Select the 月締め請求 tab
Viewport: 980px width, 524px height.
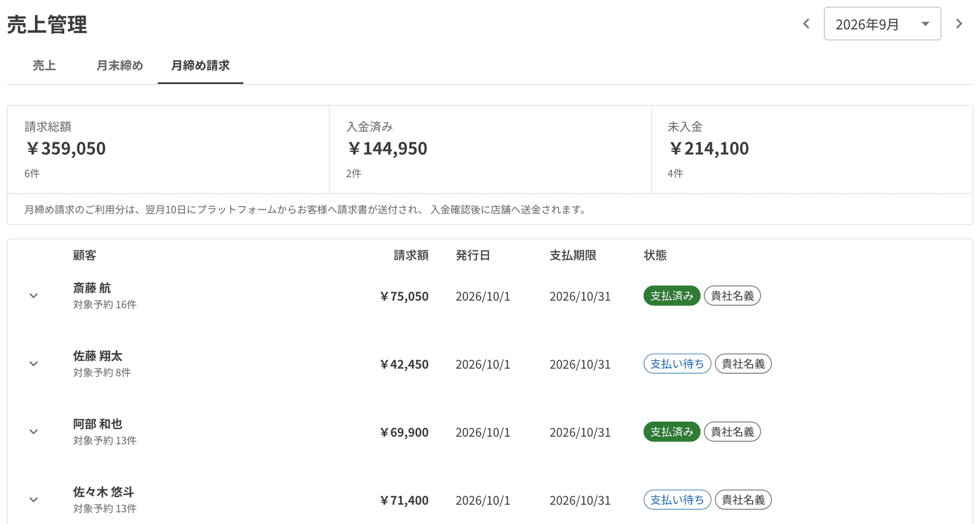pos(200,66)
